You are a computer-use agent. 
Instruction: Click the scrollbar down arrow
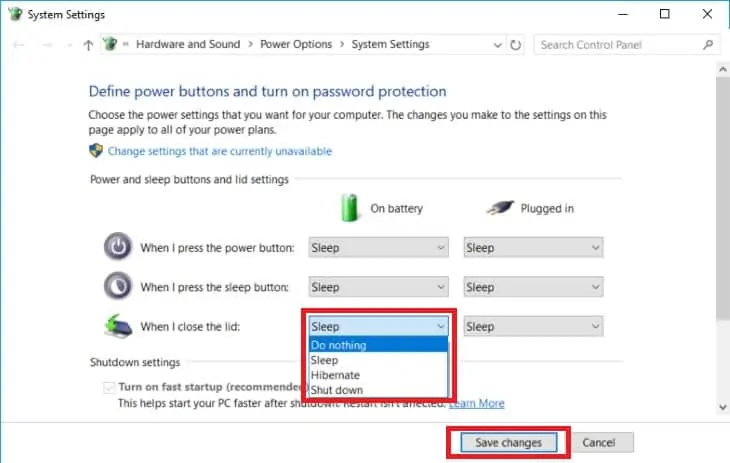tap(723, 407)
